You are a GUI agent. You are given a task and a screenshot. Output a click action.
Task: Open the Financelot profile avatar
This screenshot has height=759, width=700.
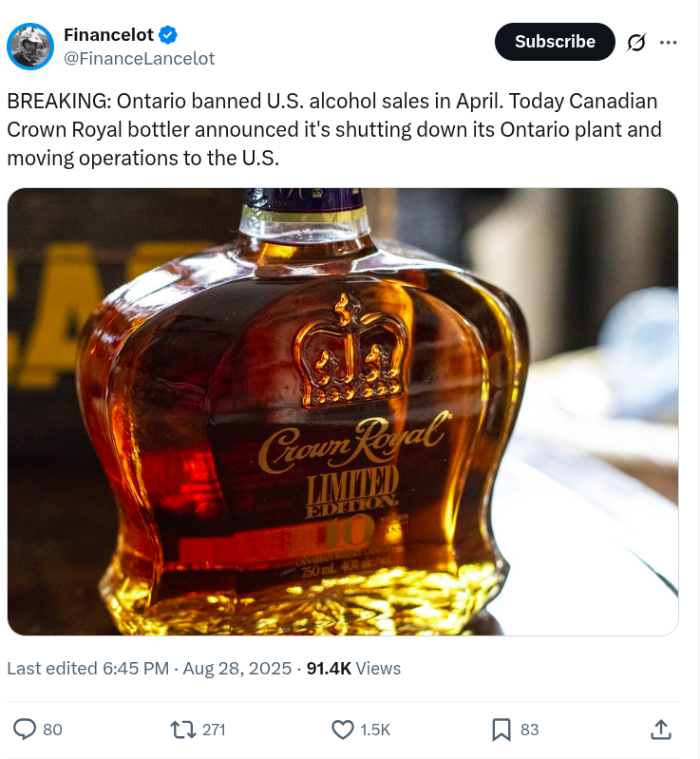[30, 46]
